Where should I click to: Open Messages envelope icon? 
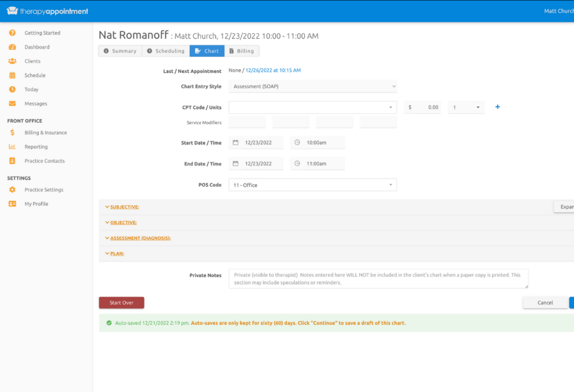click(12, 104)
